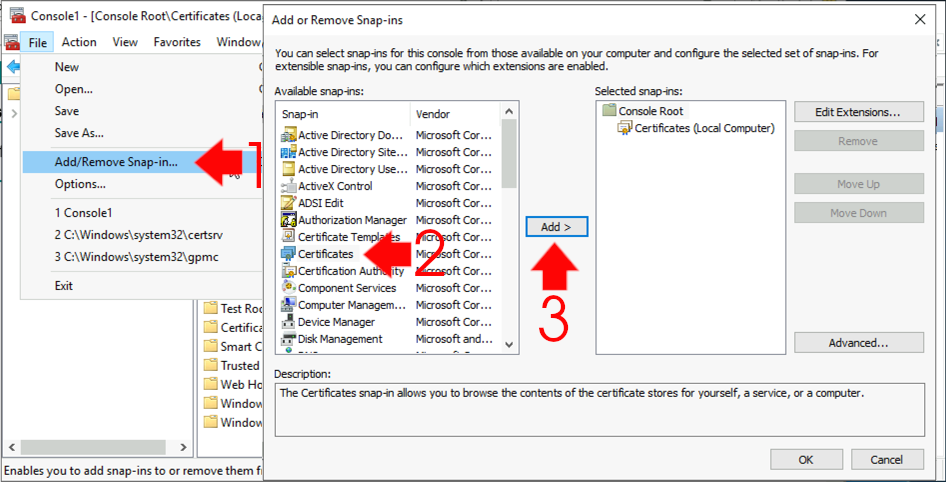
Task: Click console tree horizontal scrollbar left arrow
Action: coord(10,447)
